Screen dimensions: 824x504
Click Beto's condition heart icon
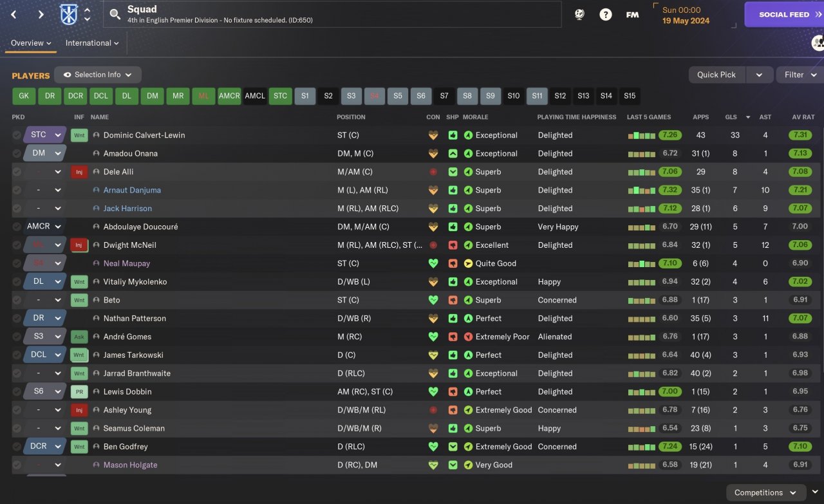[433, 300]
